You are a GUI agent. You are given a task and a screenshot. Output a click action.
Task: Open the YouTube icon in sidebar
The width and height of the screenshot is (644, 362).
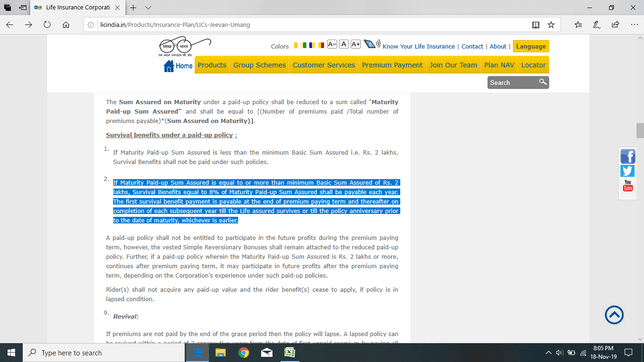pos(628,185)
